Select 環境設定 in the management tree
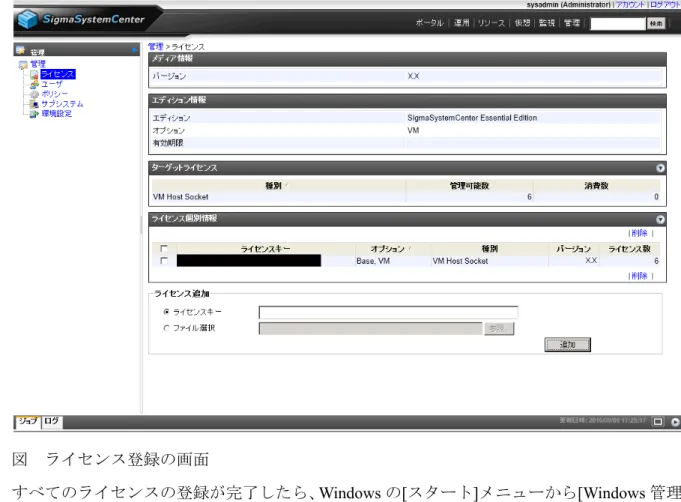Image resolution: width=681 pixels, height=502 pixels. pyautogui.click(x=56, y=114)
